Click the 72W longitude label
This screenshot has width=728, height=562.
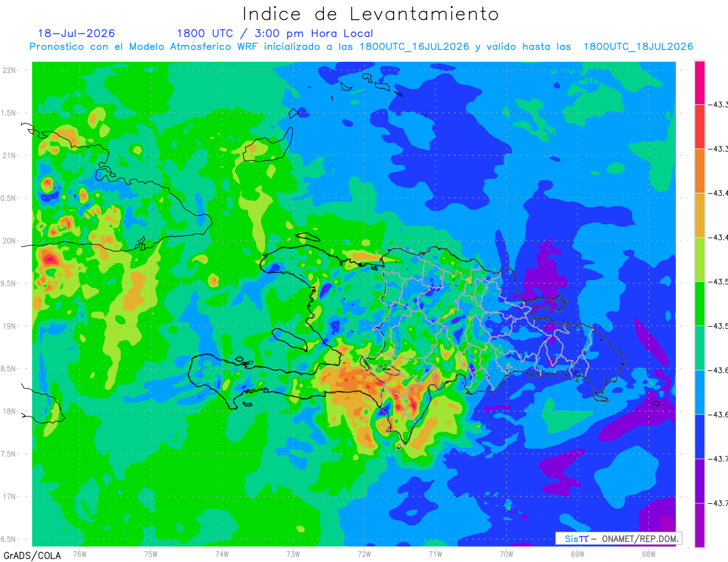[x=364, y=554]
